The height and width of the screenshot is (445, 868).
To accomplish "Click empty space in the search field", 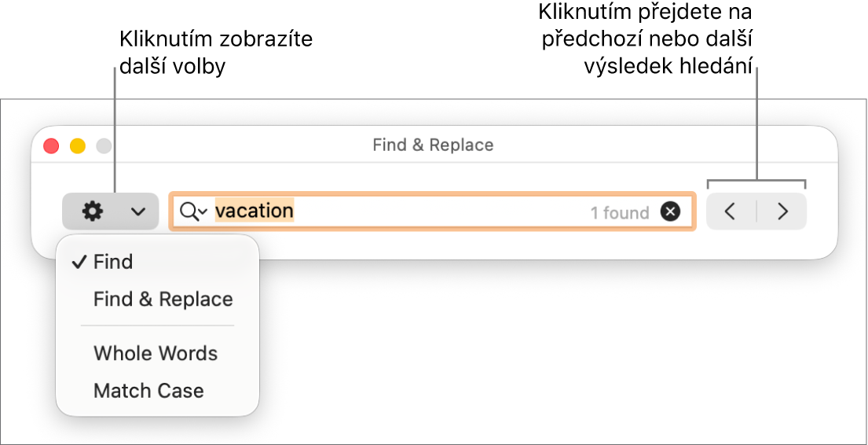I will click(440, 211).
